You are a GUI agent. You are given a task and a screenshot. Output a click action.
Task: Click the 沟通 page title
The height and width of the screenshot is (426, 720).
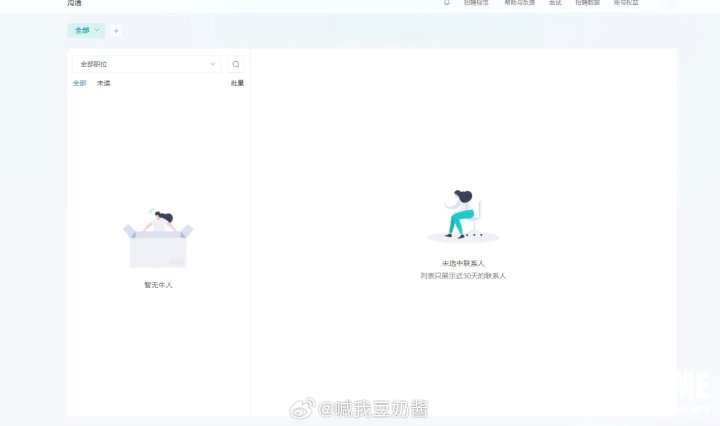(75, 4)
